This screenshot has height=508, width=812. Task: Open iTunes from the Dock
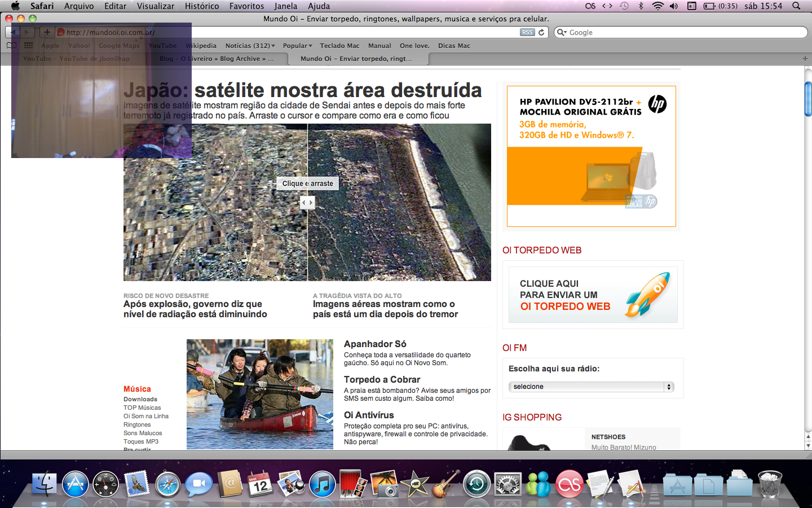tap(322, 484)
